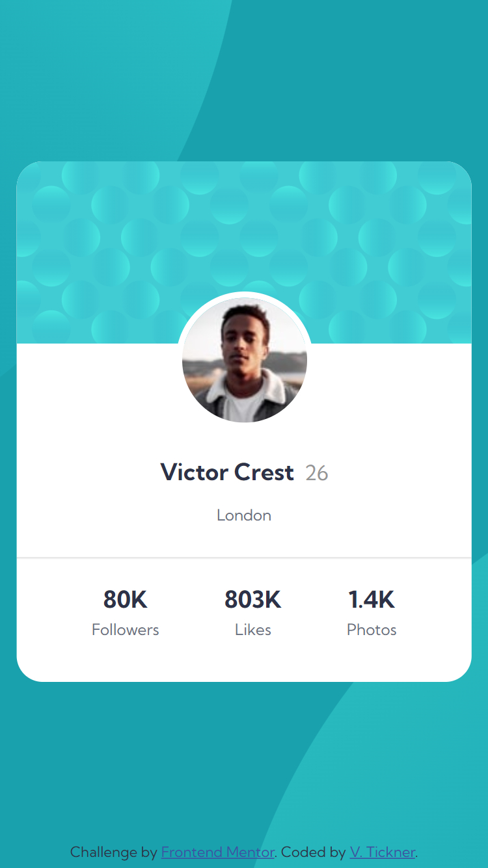The image size is (488, 868).
Task: Click Victor Crest's profile photo
Action: tap(245, 360)
